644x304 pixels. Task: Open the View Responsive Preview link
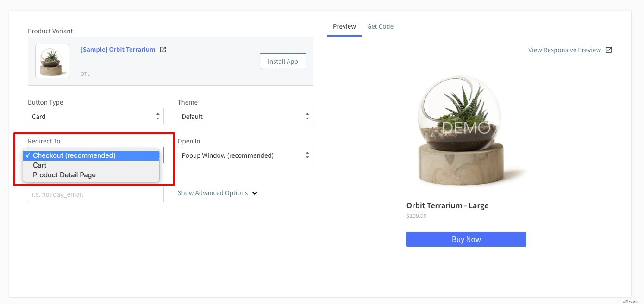564,50
